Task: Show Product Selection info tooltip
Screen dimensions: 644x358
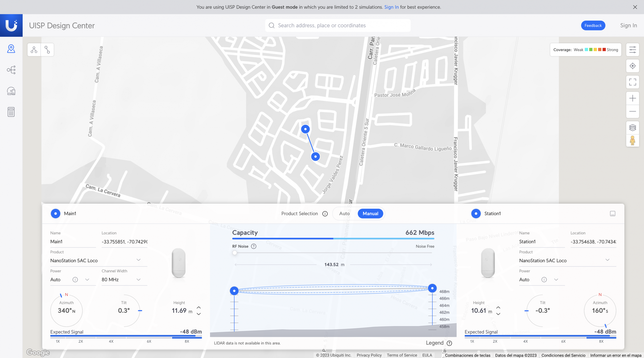Action: (325, 214)
